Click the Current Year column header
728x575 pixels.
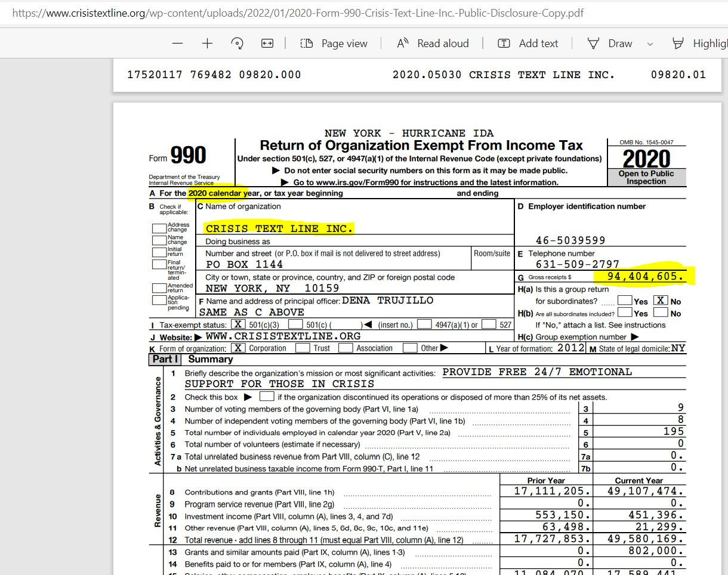pyautogui.click(x=638, y=480)
